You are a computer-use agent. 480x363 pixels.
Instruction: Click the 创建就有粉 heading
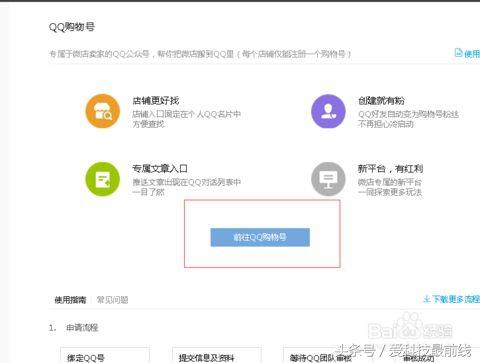pyautogui.click(x=381, y=100)
